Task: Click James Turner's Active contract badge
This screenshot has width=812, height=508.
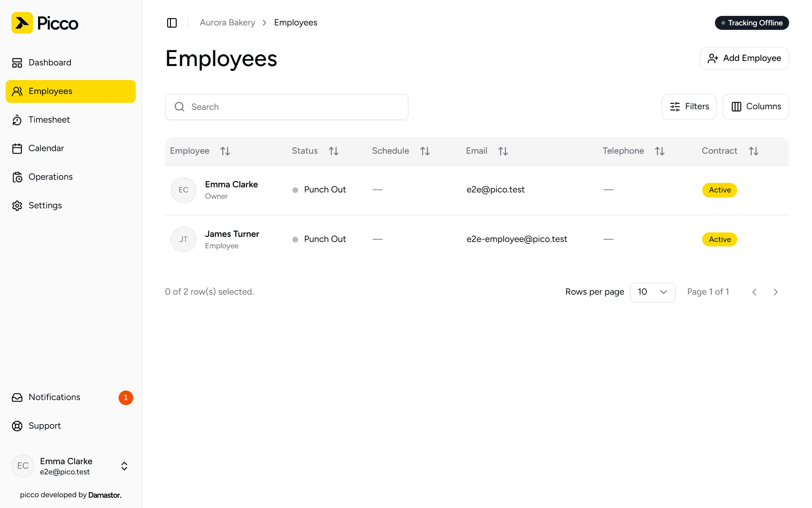Action: tap(719, 239)
